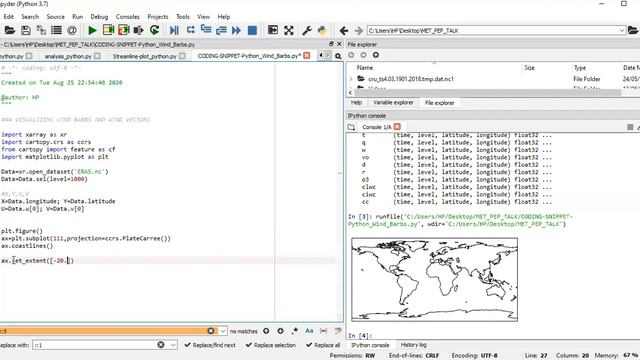Open the Help menu
The height and width of the screenshot is (360, 640).
point(224,17)
